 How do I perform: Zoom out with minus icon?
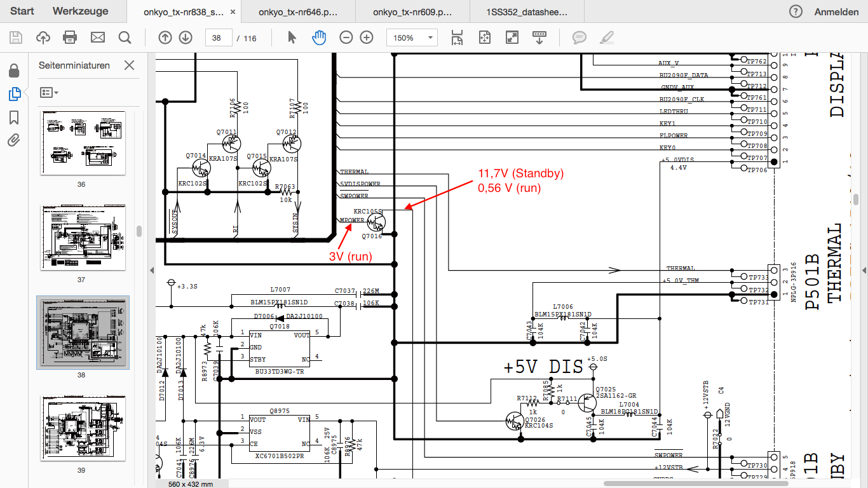346,37
